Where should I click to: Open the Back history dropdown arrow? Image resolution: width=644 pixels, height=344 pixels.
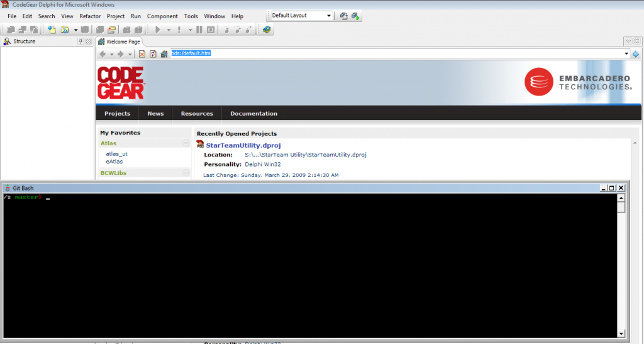click(112, 54)
